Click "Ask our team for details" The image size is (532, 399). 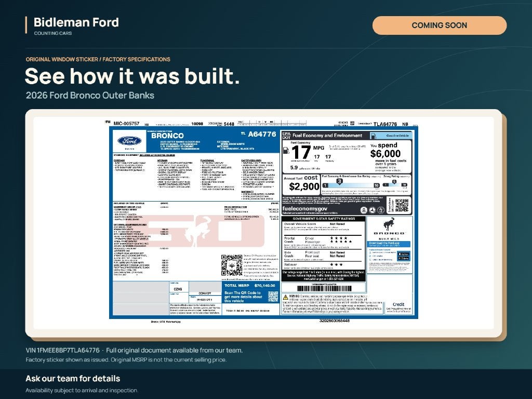pos(73,379)
